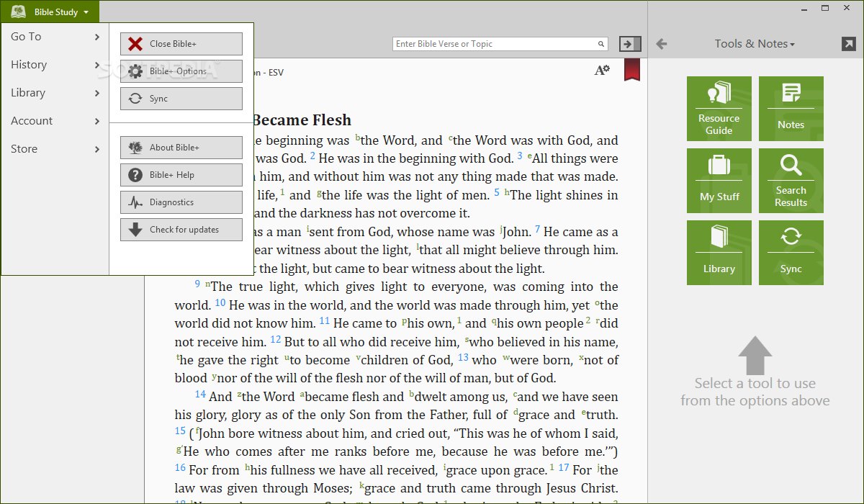Click the search magnifier icon in verse field

[601, 44]
